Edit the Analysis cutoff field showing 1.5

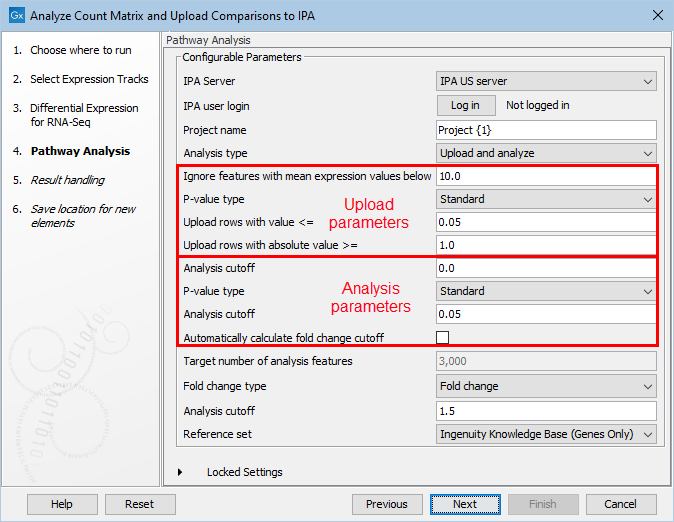tap(546, 411)
